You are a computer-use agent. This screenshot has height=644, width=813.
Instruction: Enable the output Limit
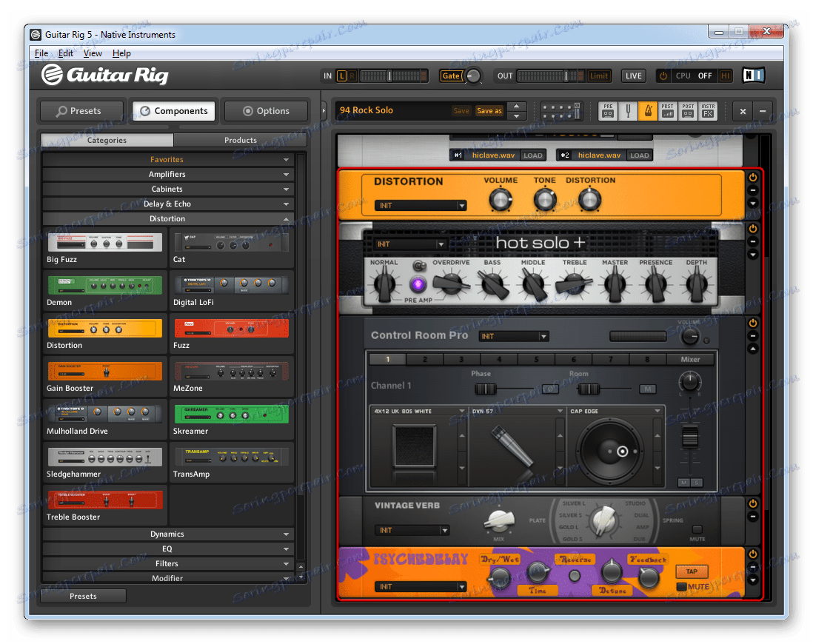tap(599, 76)
